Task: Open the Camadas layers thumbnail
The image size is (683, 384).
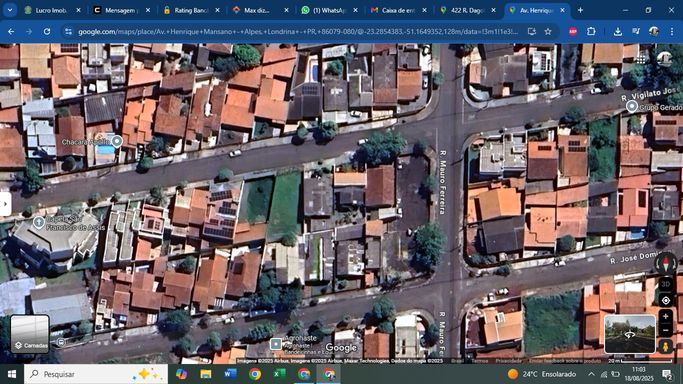Action: click(30, 333)
